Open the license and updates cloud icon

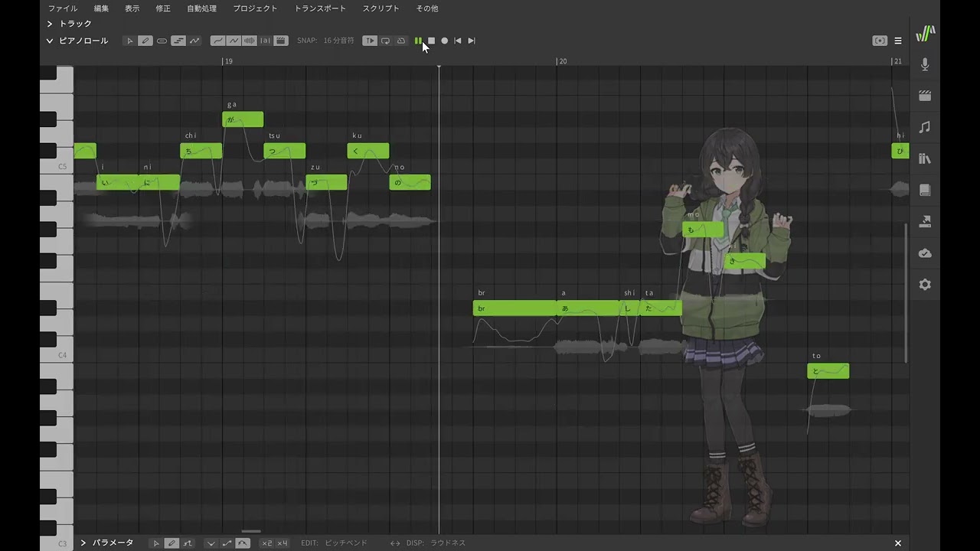[925, 253]
